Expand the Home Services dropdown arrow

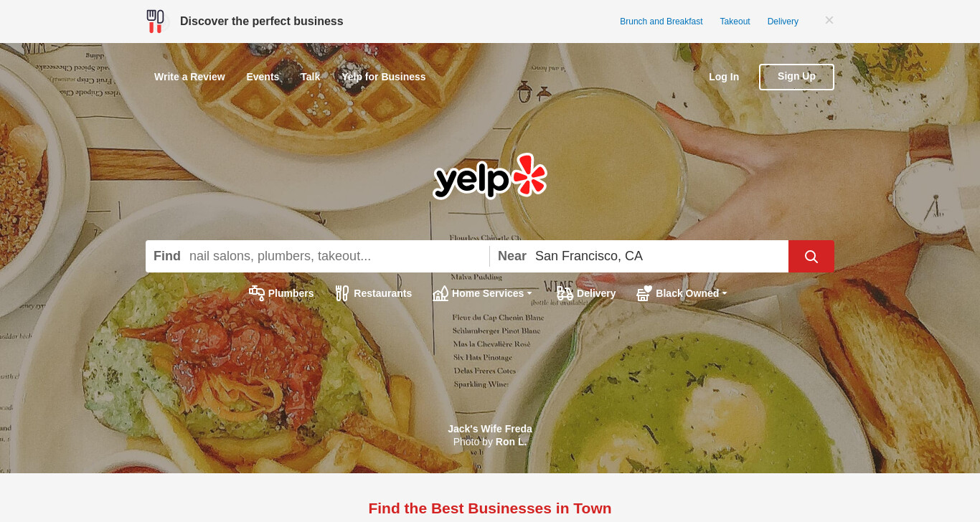(x=529, y=294)
